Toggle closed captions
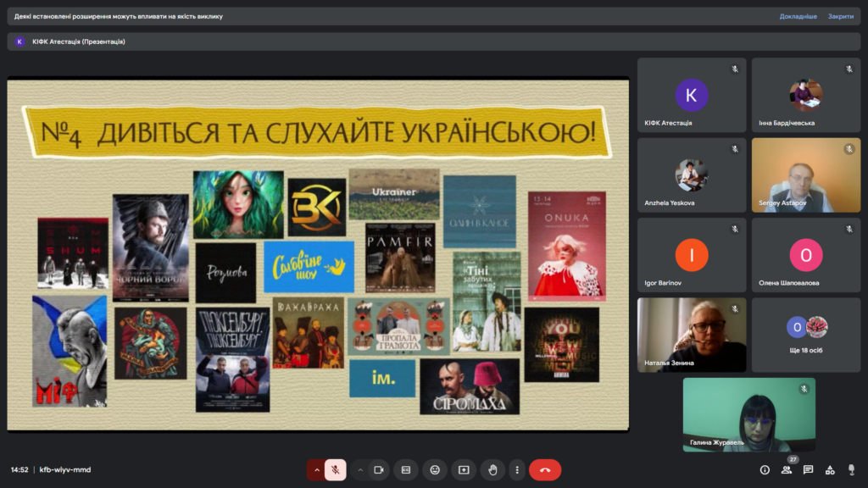This screenshot has width=868, height=488. 406,469
